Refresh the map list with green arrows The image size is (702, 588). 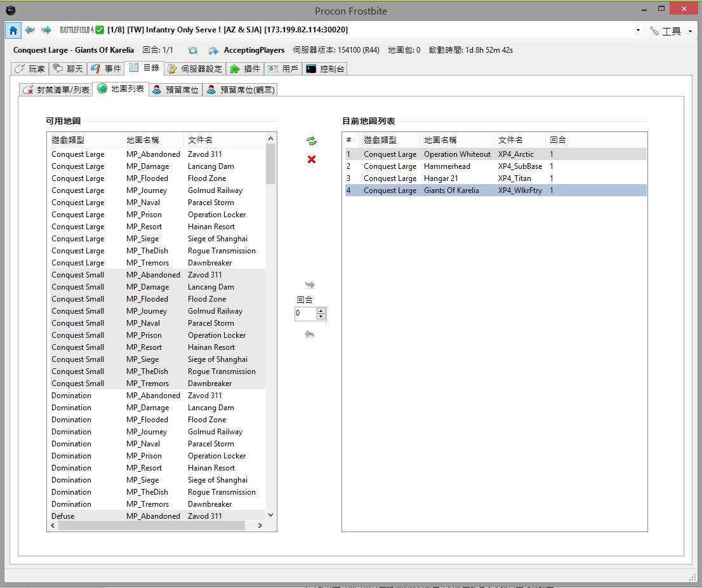point(312,141)
